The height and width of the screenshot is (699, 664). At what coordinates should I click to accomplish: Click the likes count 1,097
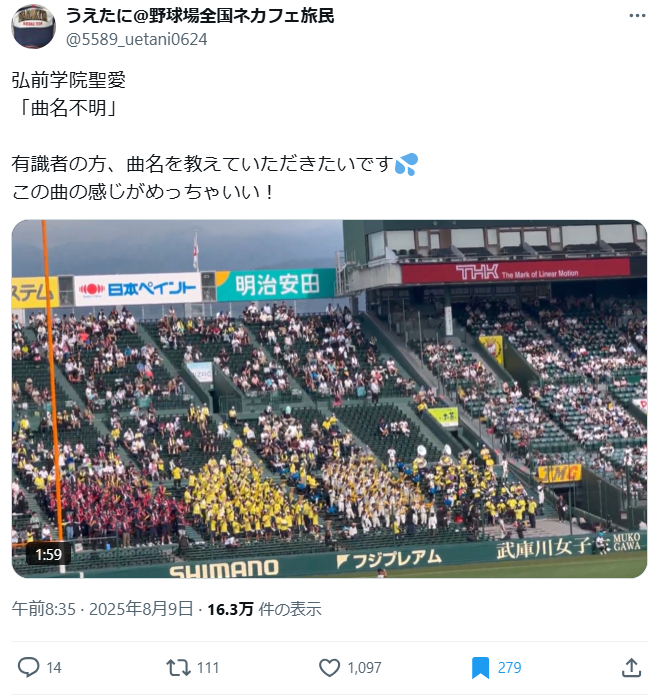point(364,667)
